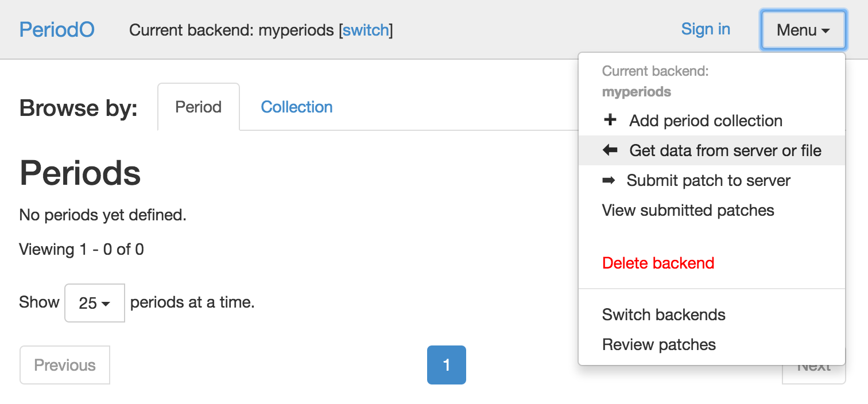Select Delete backend option
Viewport: 868px width, 404px height.
[658, 263]
